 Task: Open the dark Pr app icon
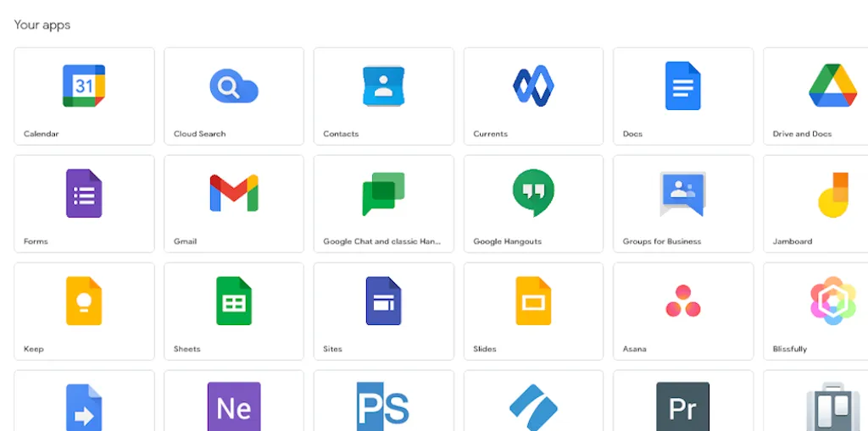click(682, 406)
